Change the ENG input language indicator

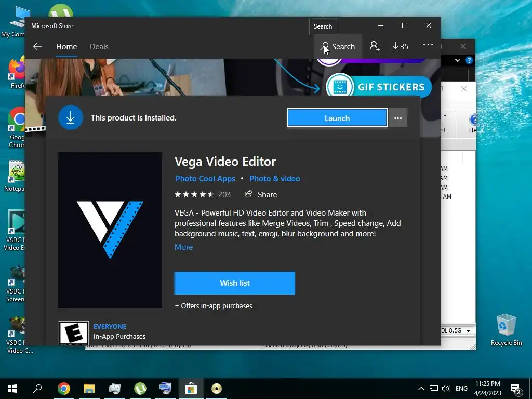[x=461, y=389]
